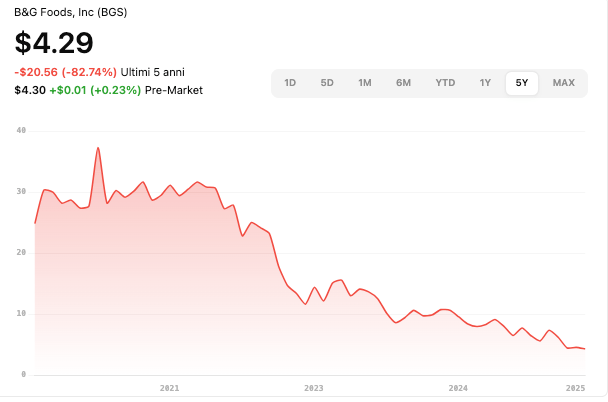This screenshot has width=608, height=402.
Task: Click the chart's highest price peak
Action: 98,148
